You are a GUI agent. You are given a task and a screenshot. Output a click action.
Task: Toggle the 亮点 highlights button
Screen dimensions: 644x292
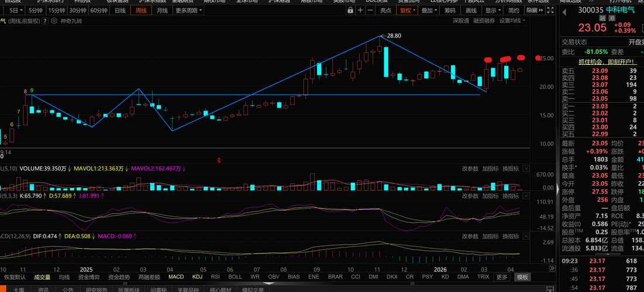point(385,11)
